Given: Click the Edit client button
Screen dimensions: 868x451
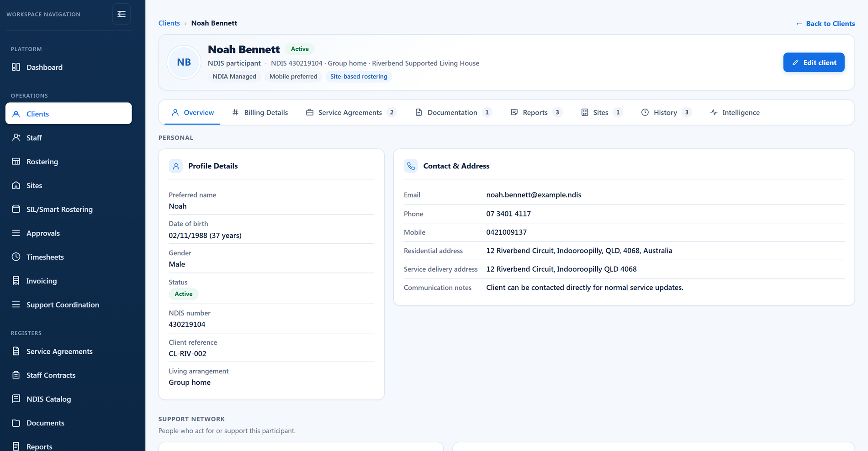Looking at the screenshot, I should [814, 63].
